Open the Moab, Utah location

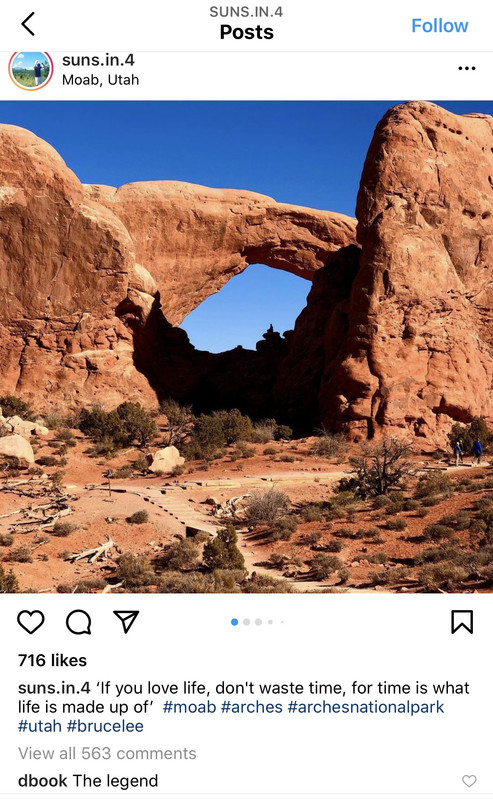tap(101, 80)
